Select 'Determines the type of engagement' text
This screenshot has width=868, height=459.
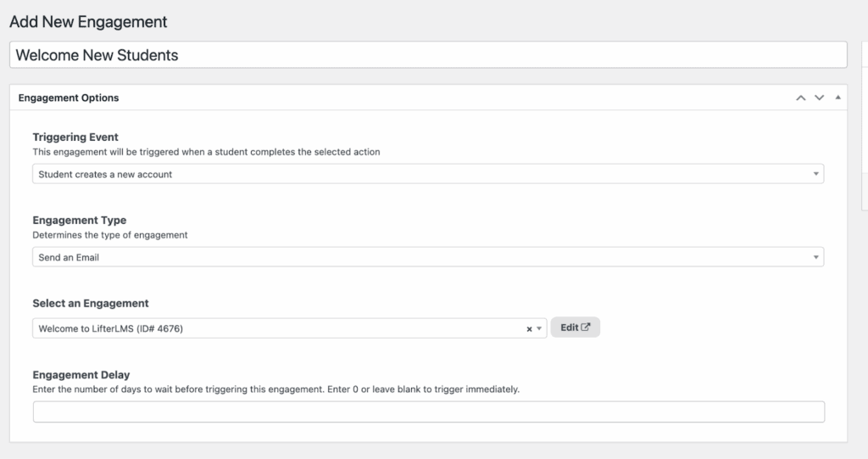(x=109, y=235)
